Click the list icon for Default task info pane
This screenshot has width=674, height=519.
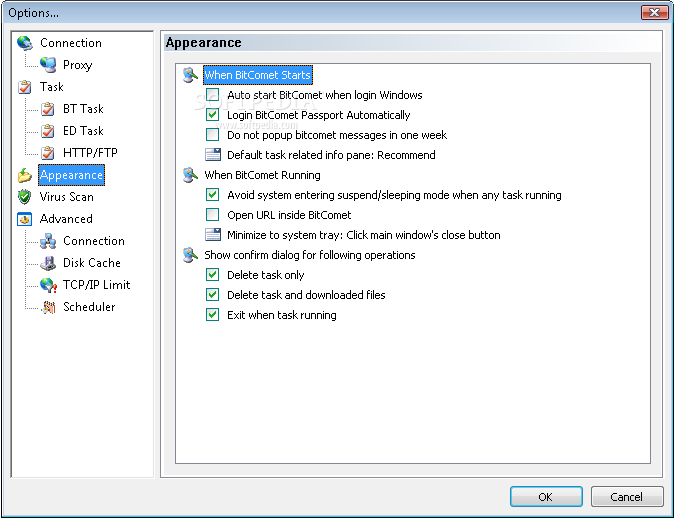coord(213,155)
